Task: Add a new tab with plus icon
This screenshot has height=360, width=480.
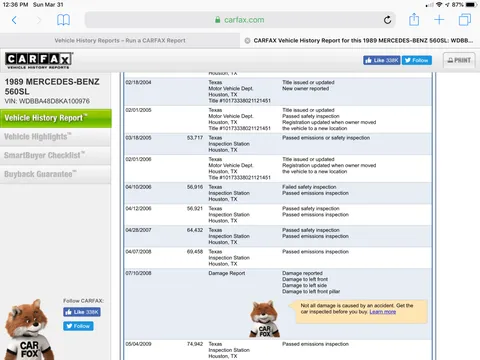Action: (x=439, y=20)
